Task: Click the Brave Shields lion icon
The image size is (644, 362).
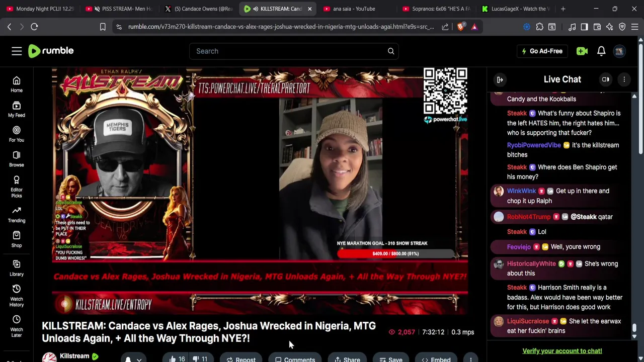Action: tap(461, 27)
